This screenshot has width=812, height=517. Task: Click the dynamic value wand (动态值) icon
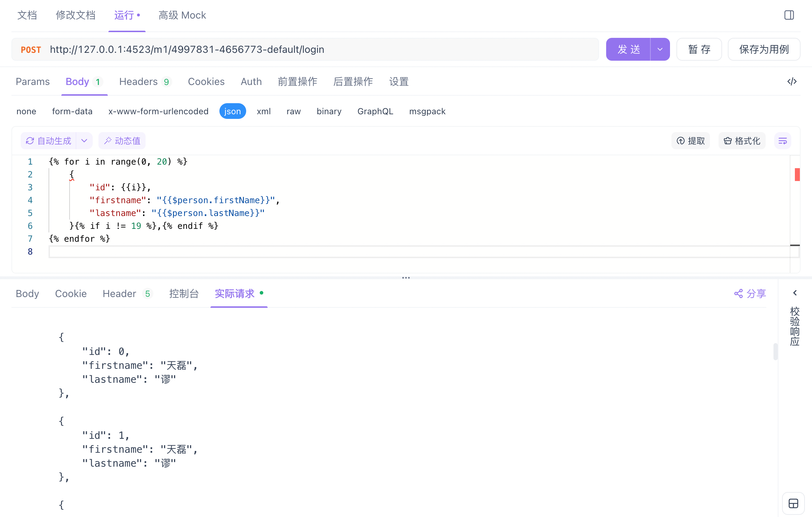coord(122,141)
